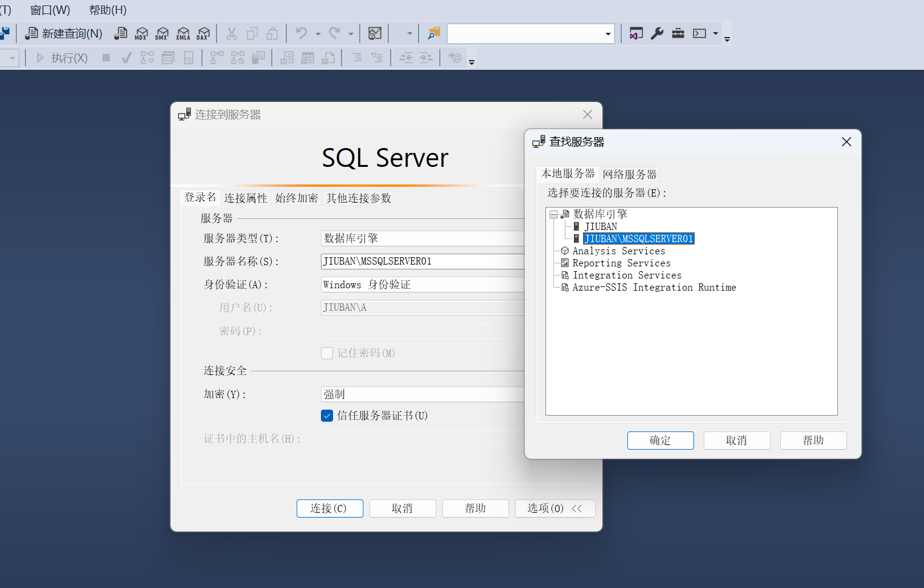Click the Find in Files folder icon

coord(433,33)
